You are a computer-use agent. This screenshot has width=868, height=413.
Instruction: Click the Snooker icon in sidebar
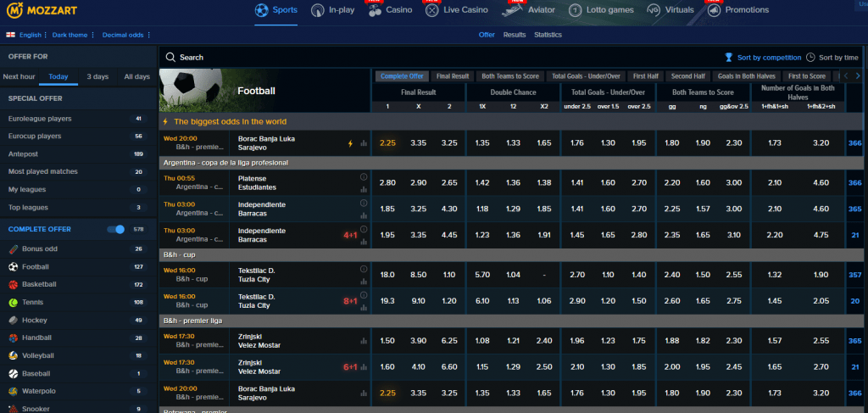click(x=14, y=409)
